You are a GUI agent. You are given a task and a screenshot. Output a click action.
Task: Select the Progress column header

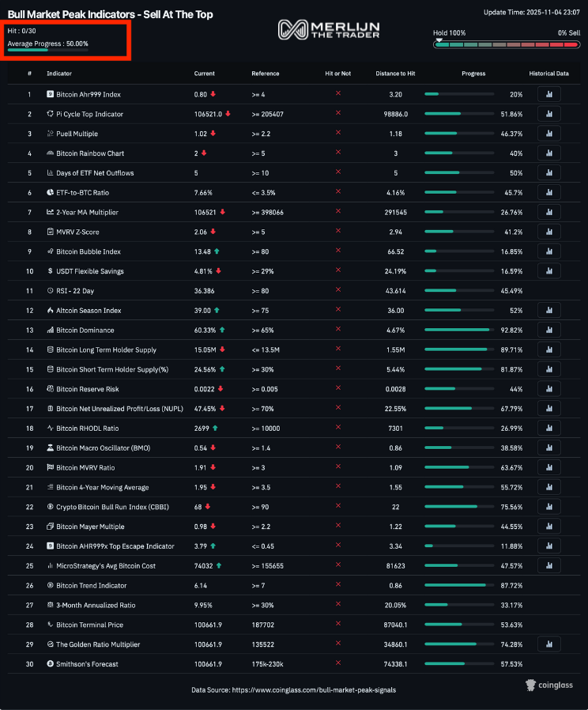click(473, 74)
